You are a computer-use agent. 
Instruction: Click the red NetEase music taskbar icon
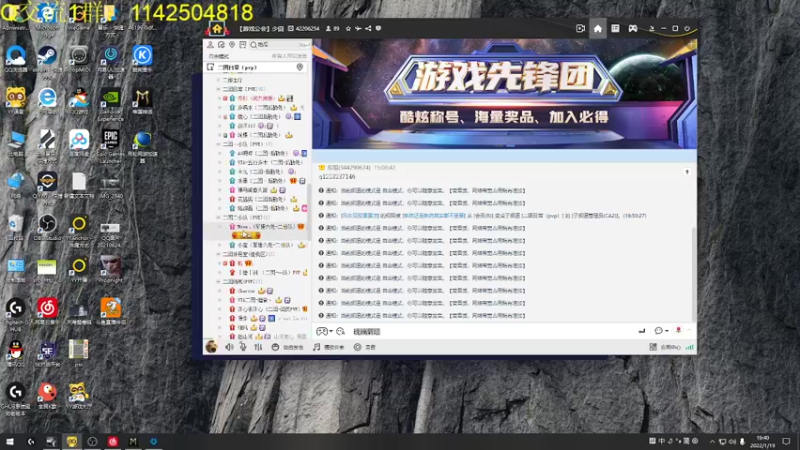113,441
